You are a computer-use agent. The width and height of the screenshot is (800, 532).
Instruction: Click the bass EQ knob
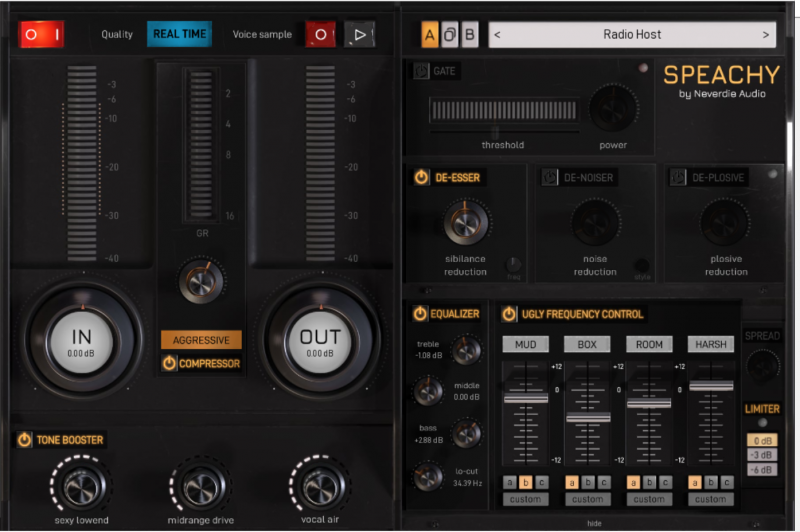point(466,434)
